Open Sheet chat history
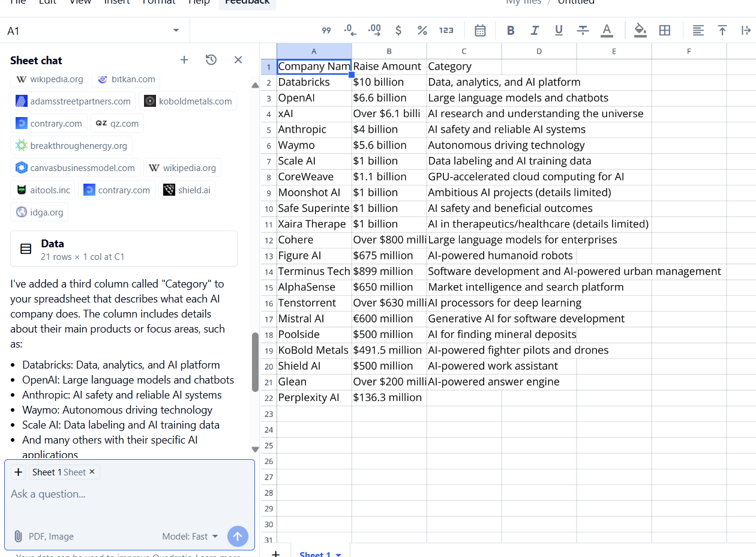756x557 pixels. 211,60
